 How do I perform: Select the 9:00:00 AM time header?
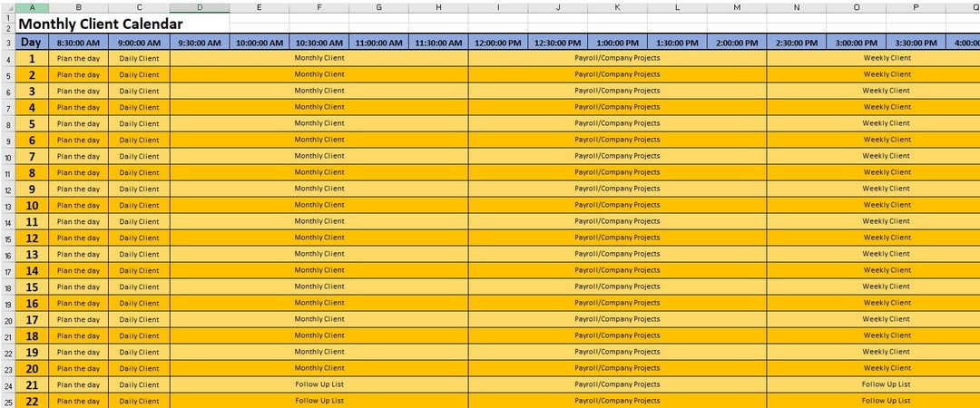point(139,43)
